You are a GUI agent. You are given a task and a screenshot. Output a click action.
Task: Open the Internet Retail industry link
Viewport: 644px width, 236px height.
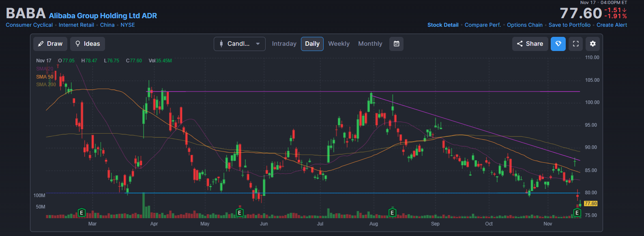click(x=76, y=25)
